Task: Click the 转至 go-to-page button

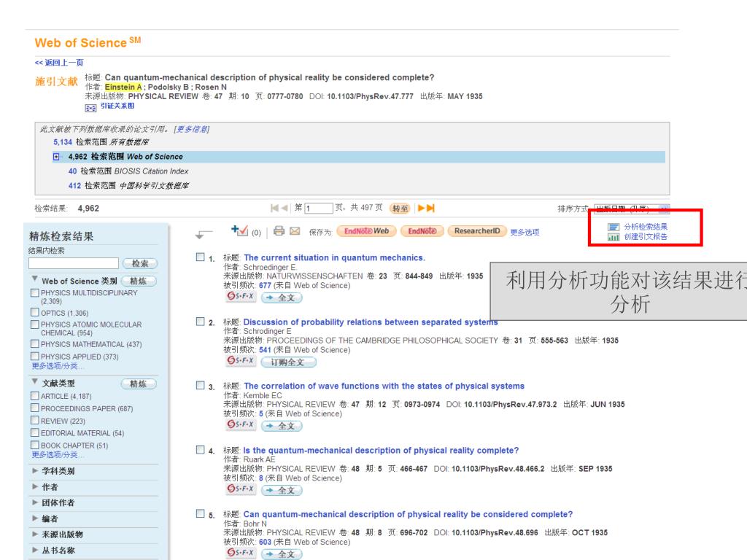Action: (x=400, y=208)
